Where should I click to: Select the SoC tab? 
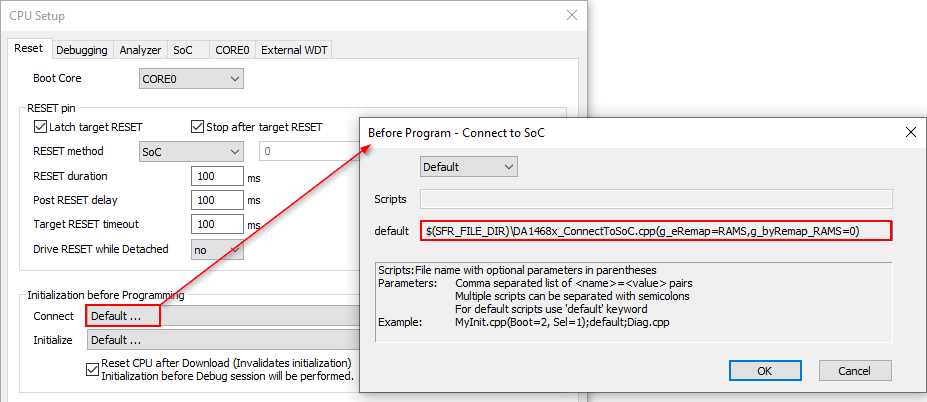tap(182, 50)
